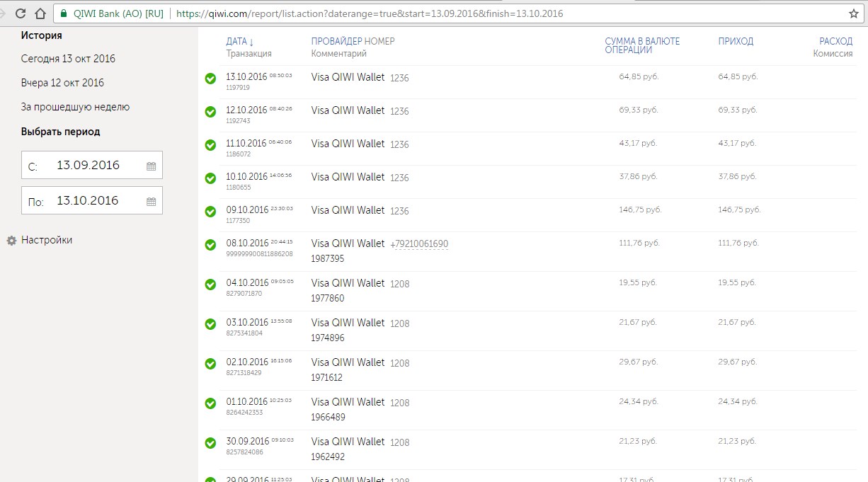Select transaction ID 8279071870

(x=244, y=294)
